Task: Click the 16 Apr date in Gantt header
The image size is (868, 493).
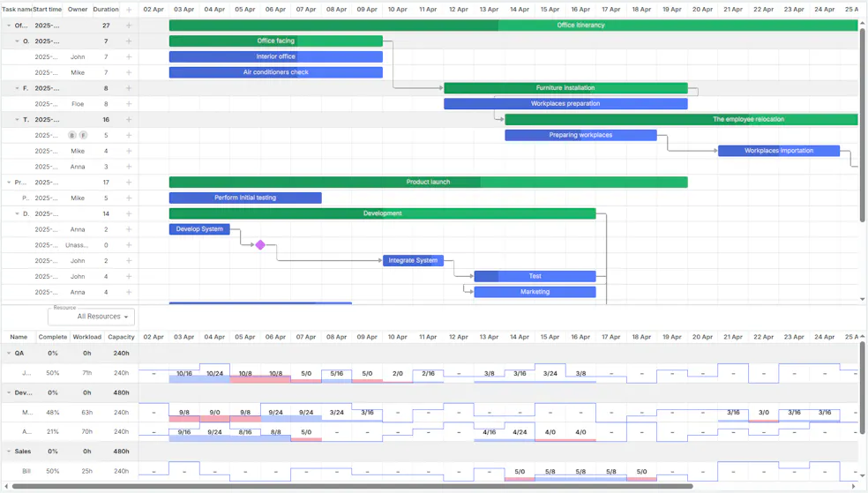Action: click(580, 10)
